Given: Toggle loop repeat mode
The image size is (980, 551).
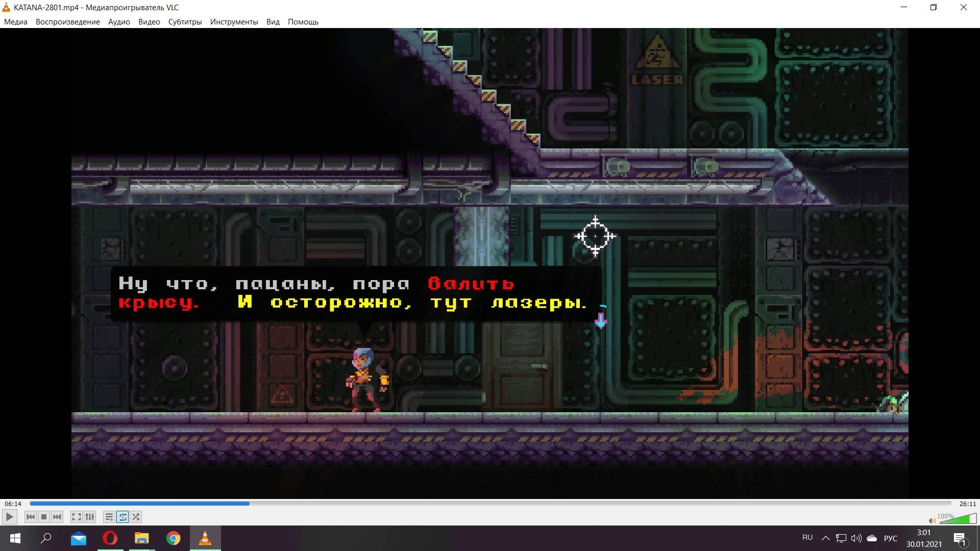Looking at the screenshot, I should pyautogui.click(x=122, y=517).
